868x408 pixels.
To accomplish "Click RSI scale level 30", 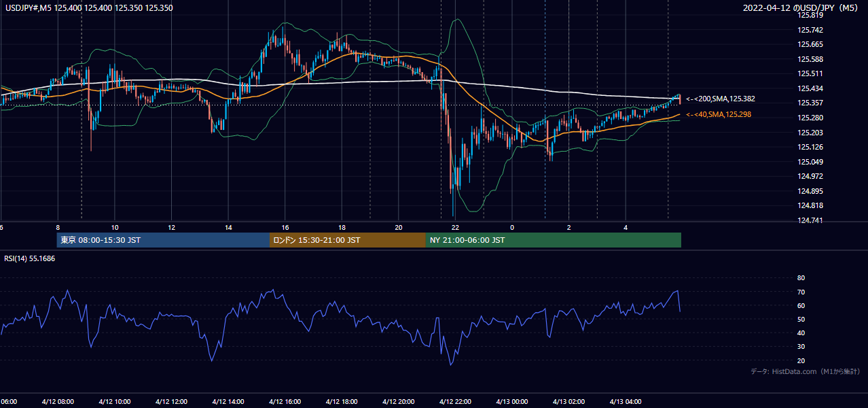I will [801, 347].
